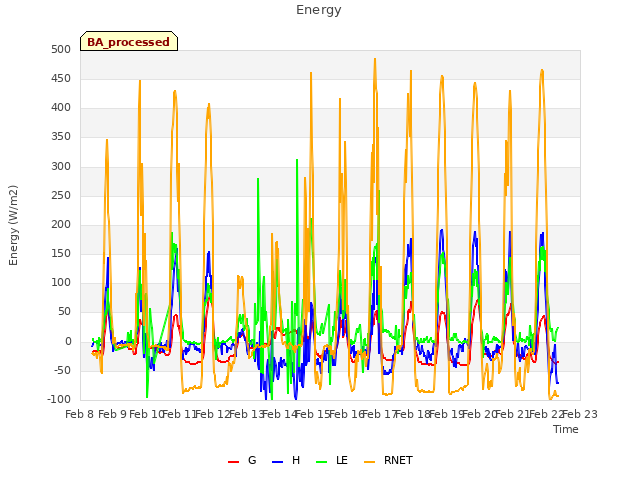The height and width of the screenshot is (480, 640).
Task: Click the 250 y-axis tick label
Action: click(x=61, y=195)
